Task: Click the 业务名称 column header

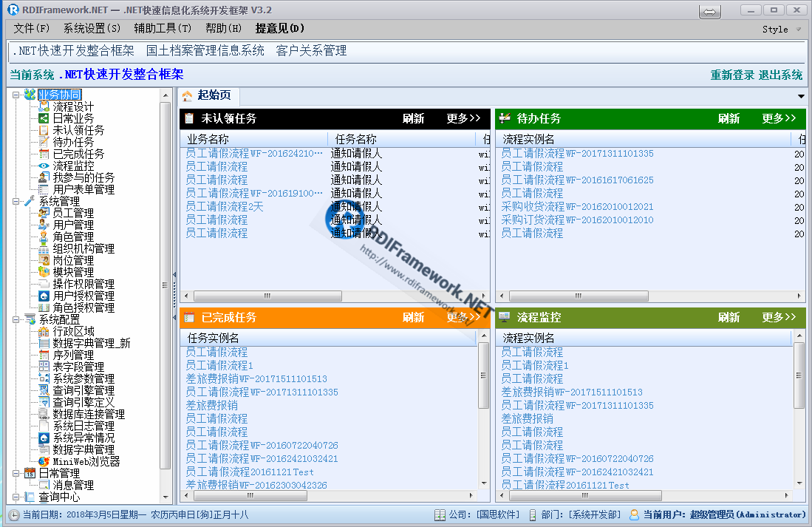Action: pos(255,139)
